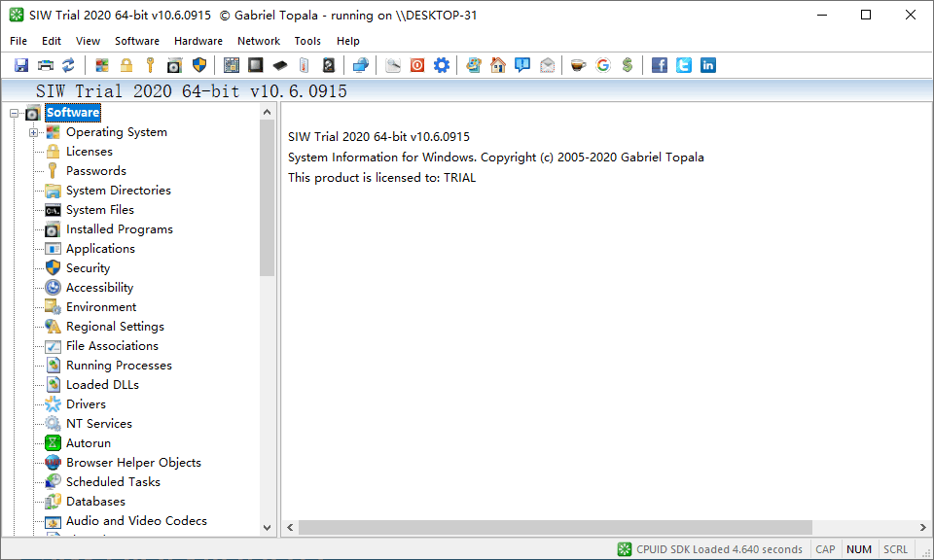Click the magnifier search toolbar icon

pyautogui.click(x=393, y=65)
